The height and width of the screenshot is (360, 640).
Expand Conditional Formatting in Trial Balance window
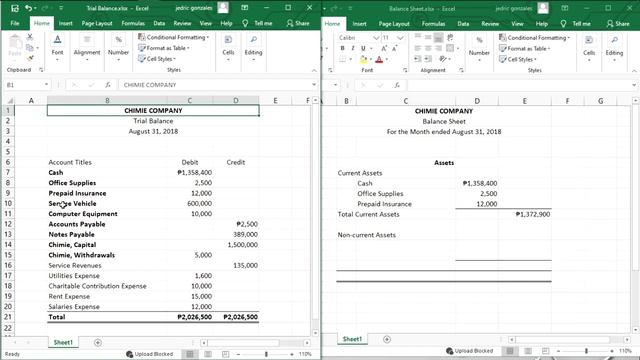pyautogui.click(x=173, y=37)
